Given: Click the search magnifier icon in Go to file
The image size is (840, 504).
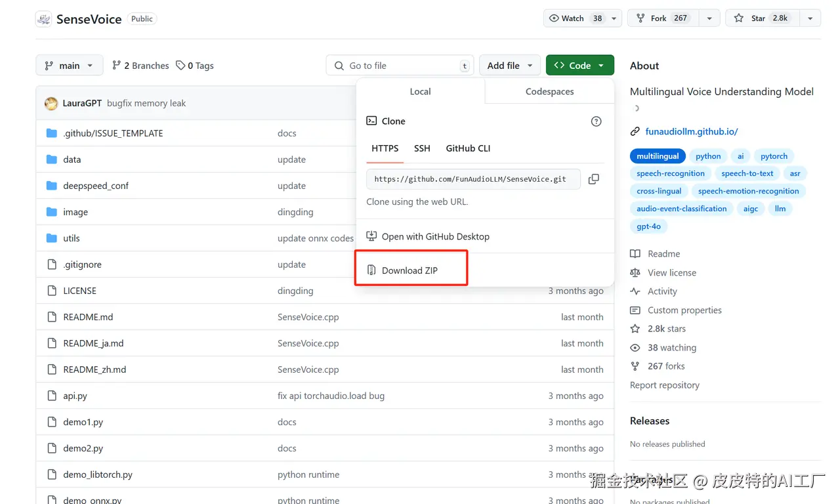Looking at the screenshot, I should tap(339, 66).
